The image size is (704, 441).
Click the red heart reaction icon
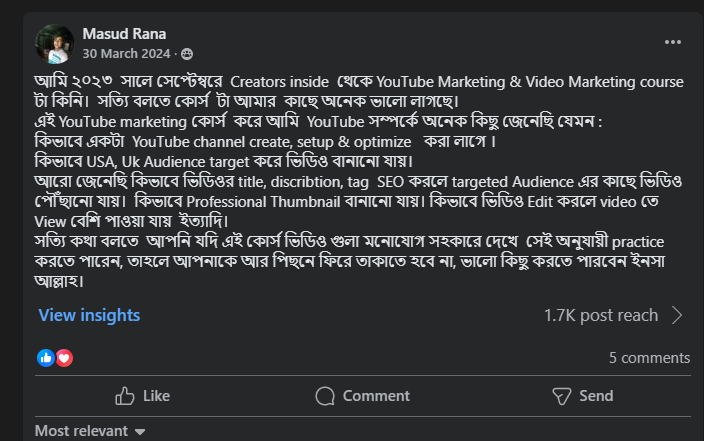(64, 357)
